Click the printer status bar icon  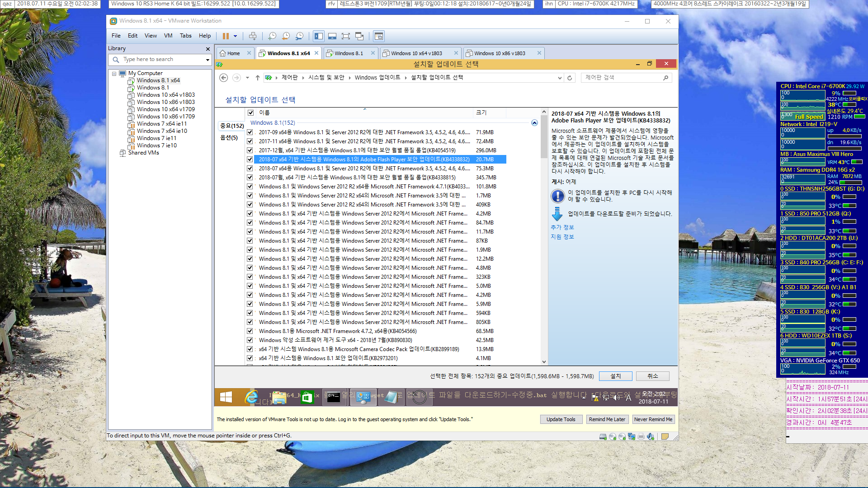[x=641, y=436]
